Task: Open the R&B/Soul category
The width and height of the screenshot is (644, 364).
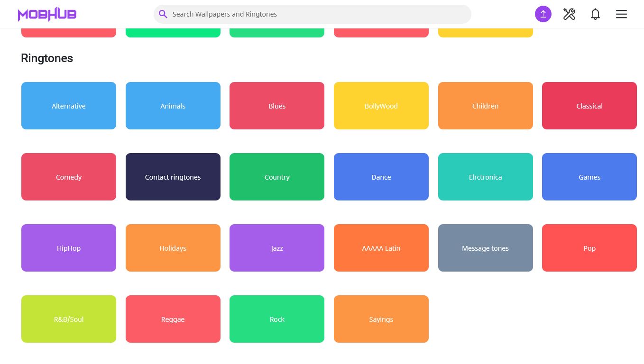Action: tap(69, 319)
